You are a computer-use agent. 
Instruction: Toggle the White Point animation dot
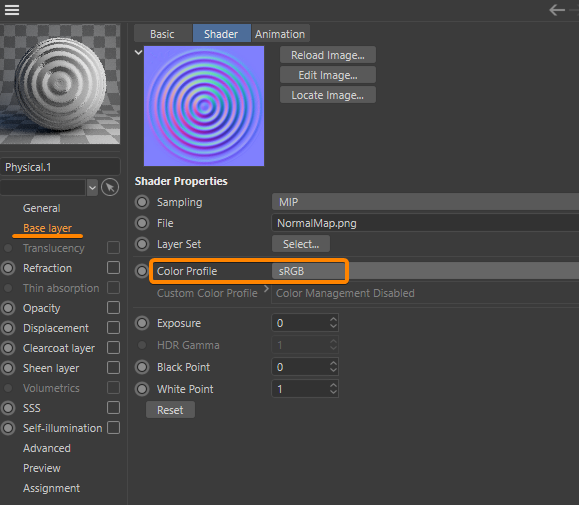click(x=142, y=389)
